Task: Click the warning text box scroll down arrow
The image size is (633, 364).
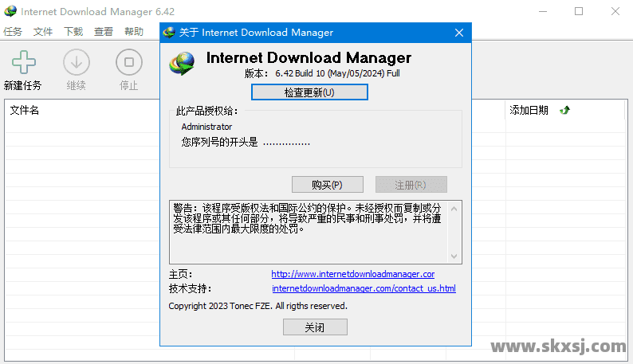Action: click(x=454, y=256)
